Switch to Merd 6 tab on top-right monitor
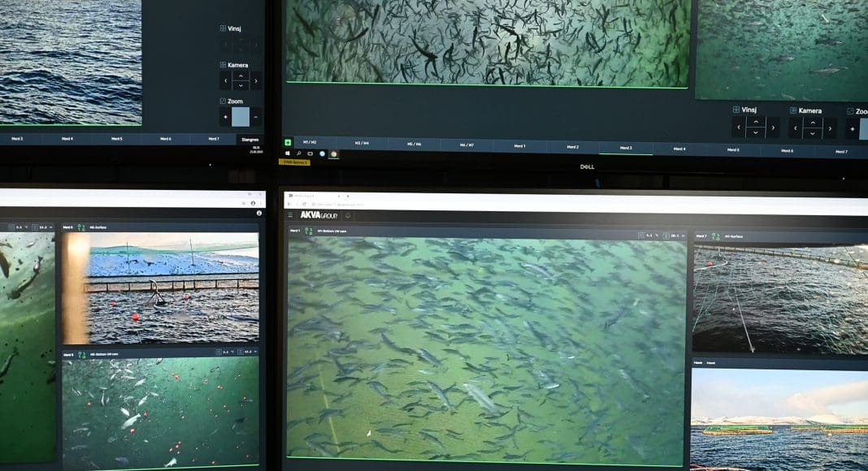868x471 pixels. pos(787,150)
